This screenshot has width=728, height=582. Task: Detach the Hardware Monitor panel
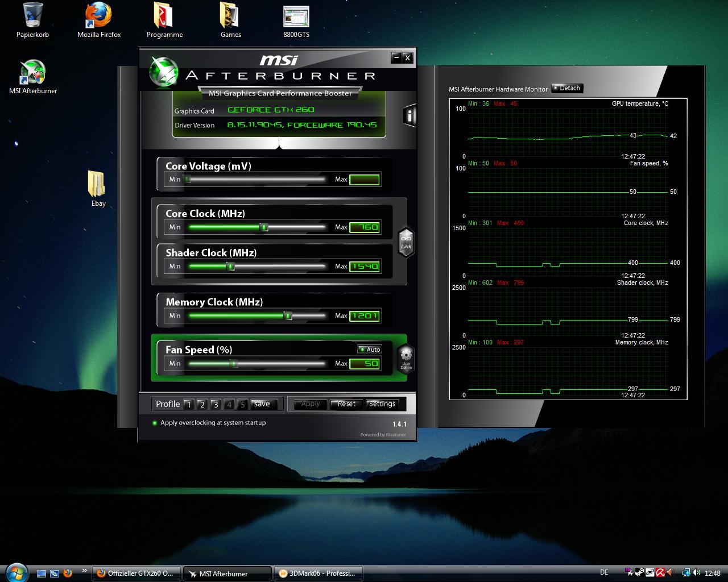(567, 88)
